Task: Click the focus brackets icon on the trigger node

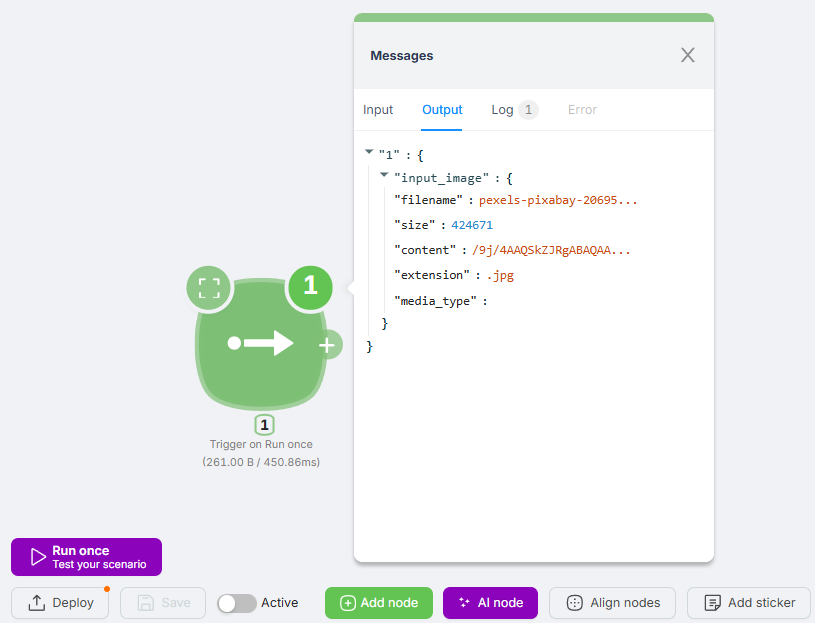Action: click(x=209, y=289)
